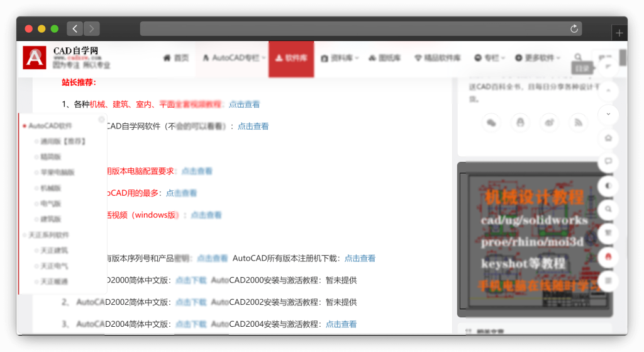Select 天正系列软件 in the catalog
The height and width of the screenshot is (352, 644).
tap(48, 235)
